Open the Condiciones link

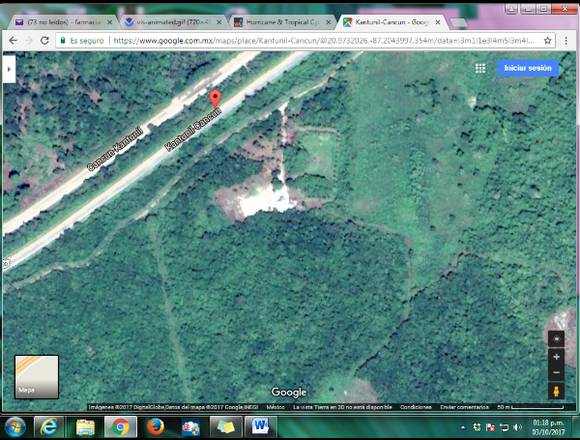(416, 407)
